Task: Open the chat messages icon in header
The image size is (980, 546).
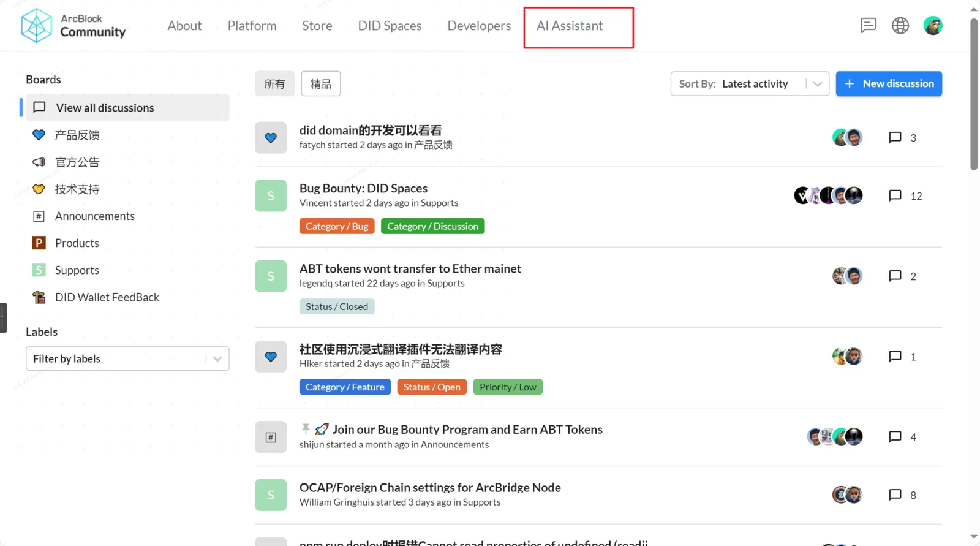Action: 868,26
